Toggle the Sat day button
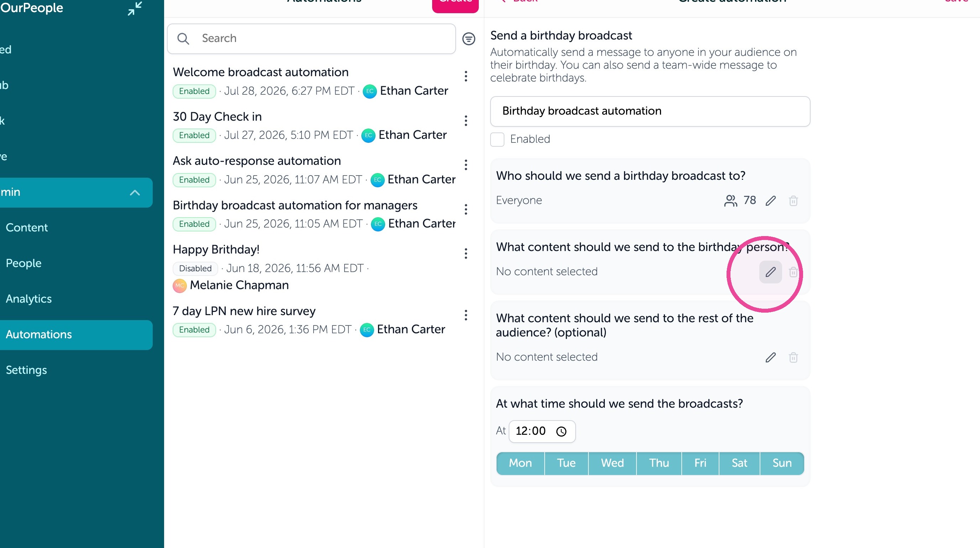 tap(739, 463)
